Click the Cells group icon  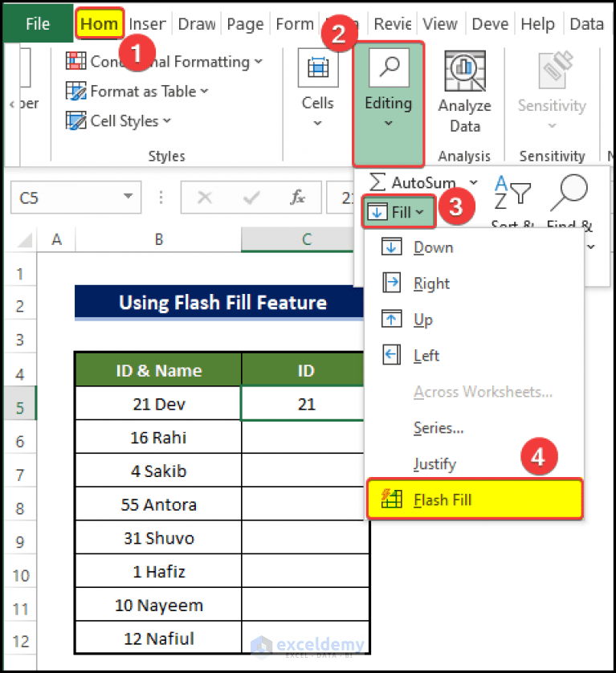pos(318,67)
